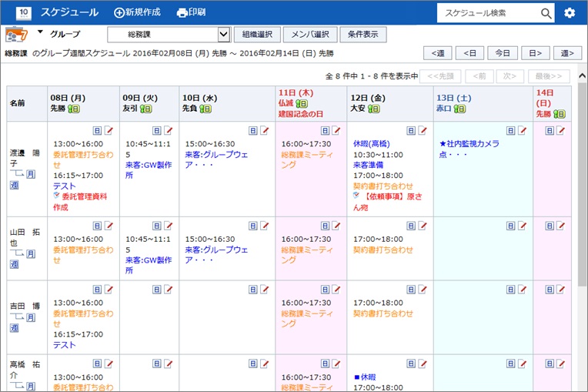Open day list icon for 渡邊 on 08日
The width and height of the screenshot is (588, 392).
pos(97,131)
